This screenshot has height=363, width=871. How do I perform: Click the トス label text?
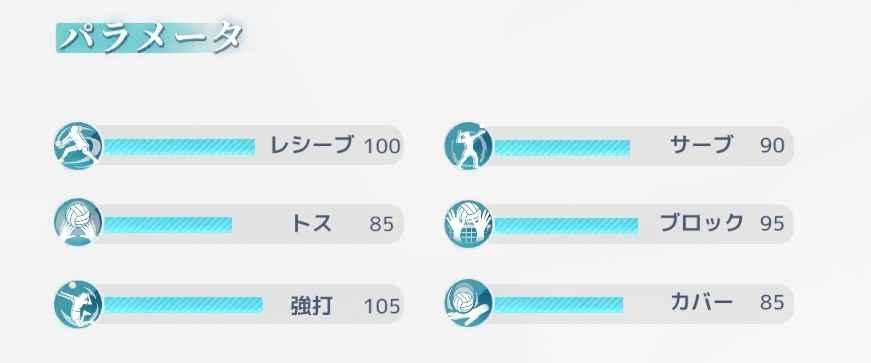pyautogui.click(x=312, y=223)
